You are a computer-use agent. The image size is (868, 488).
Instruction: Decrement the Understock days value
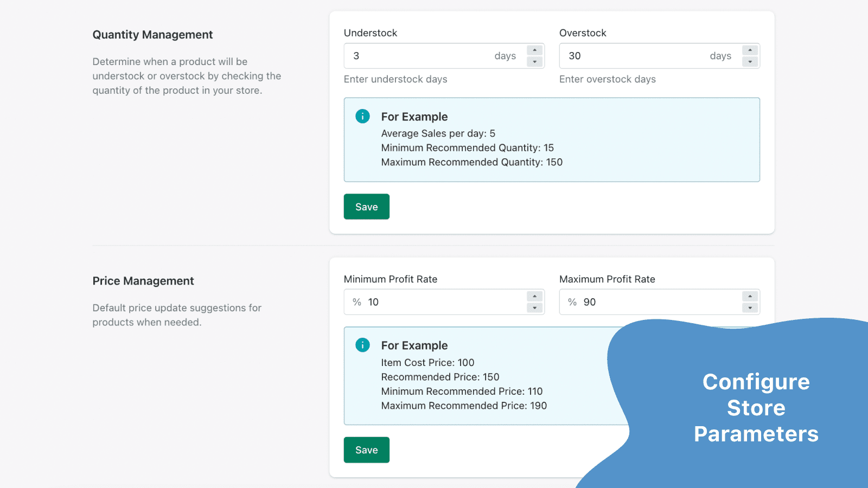coord(535,61)
